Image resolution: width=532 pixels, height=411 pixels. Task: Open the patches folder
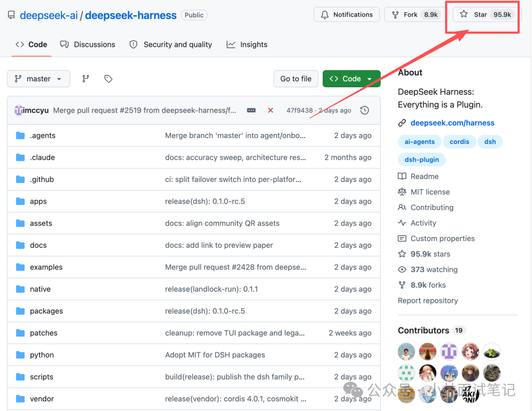point(44,333)
